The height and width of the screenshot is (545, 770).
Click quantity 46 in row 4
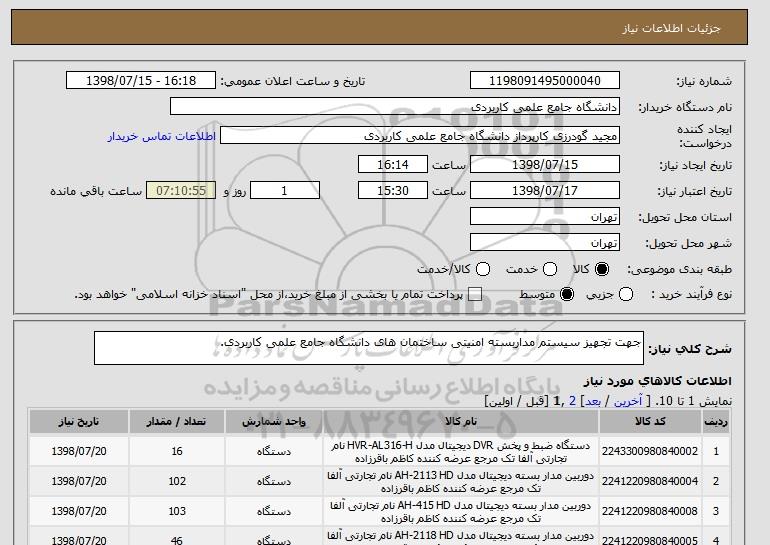[177, 541]
